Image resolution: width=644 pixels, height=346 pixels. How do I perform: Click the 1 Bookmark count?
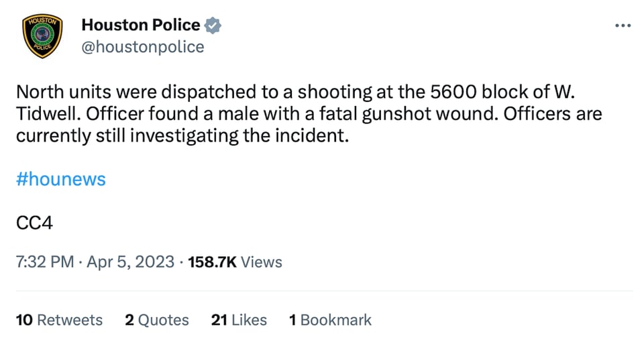click(330, 320)
